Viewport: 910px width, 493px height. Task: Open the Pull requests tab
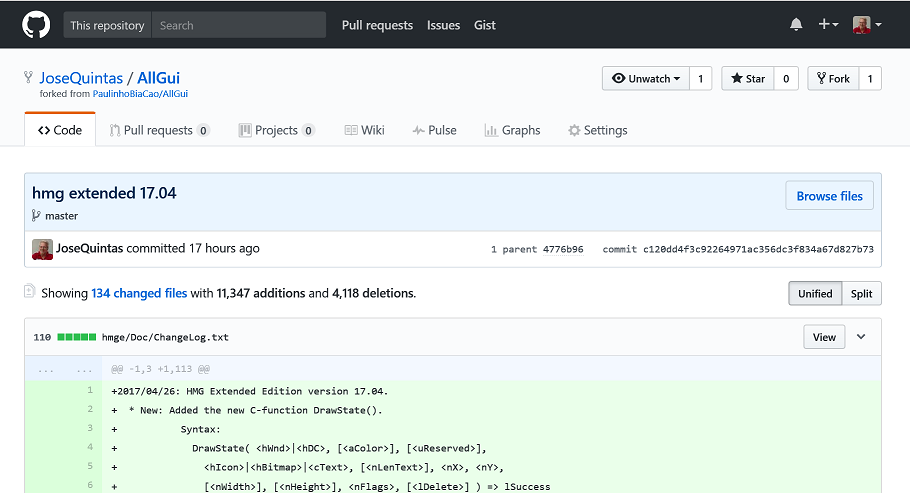[x=159, y=130]
